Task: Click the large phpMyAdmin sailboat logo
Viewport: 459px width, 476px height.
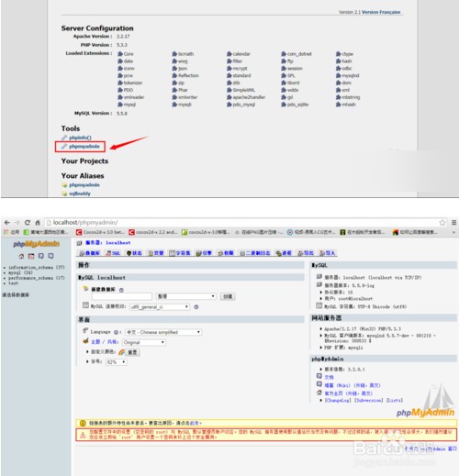Action: (426, 401)
